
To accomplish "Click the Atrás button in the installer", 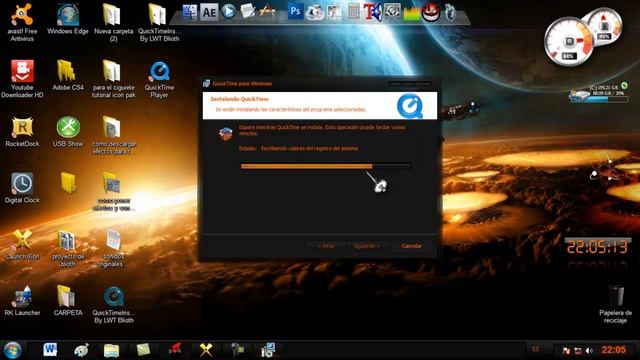I will [x=325, y=246].
